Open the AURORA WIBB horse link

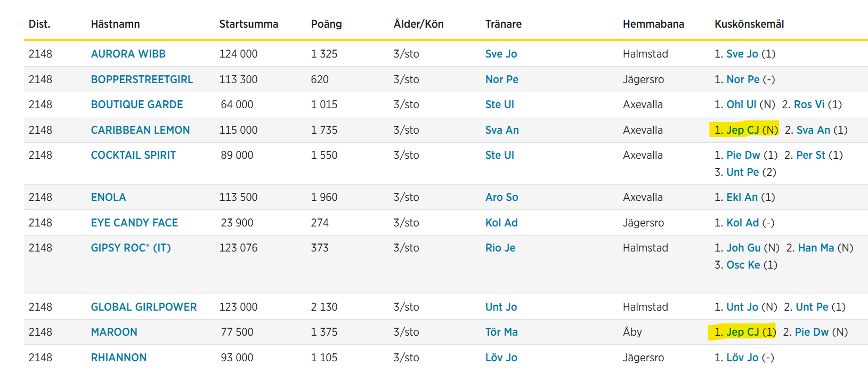coord(128,54)
